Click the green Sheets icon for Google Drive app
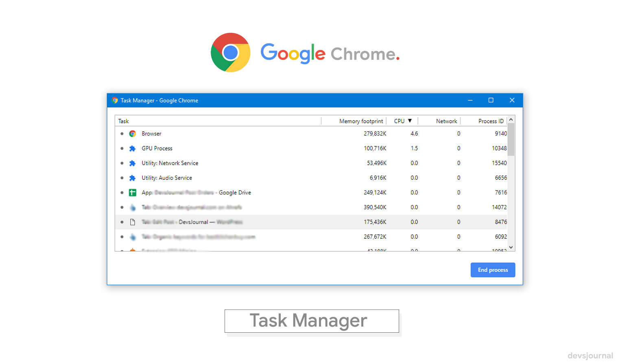The width and height of the screenshot is (618, 364). coord(132,193)
